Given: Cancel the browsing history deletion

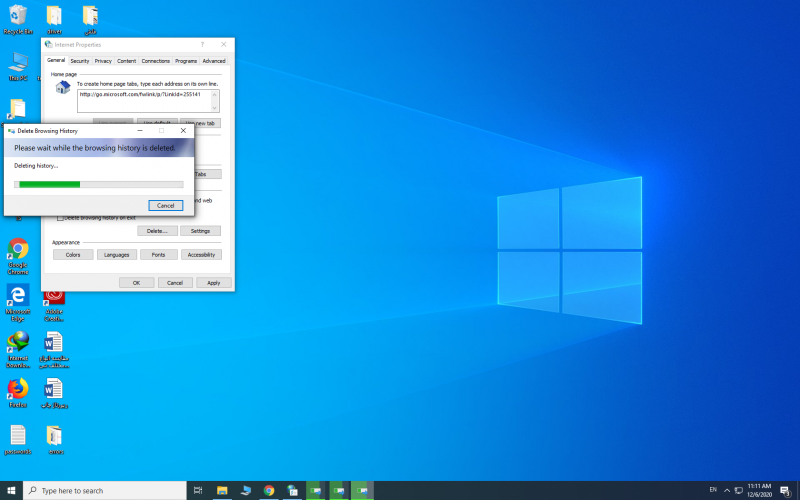Looking at the screenshot, I should (x=165, y=205).
